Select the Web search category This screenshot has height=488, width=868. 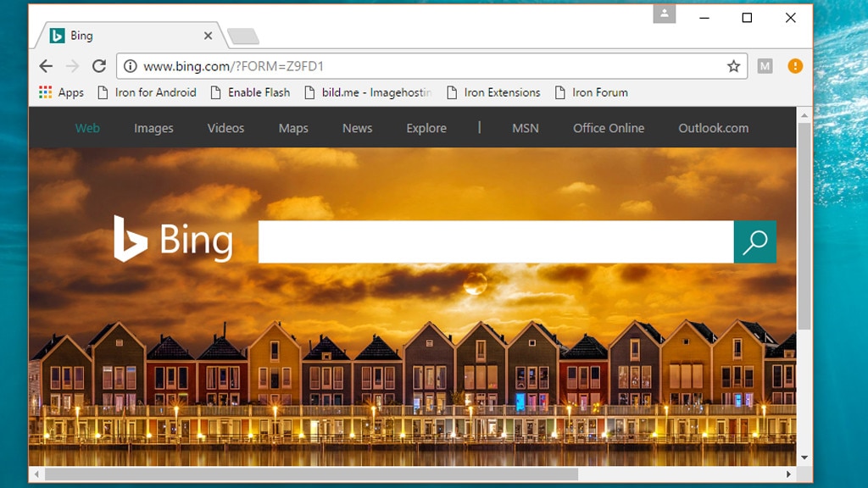pyautogui.click(x=87, y=128)
